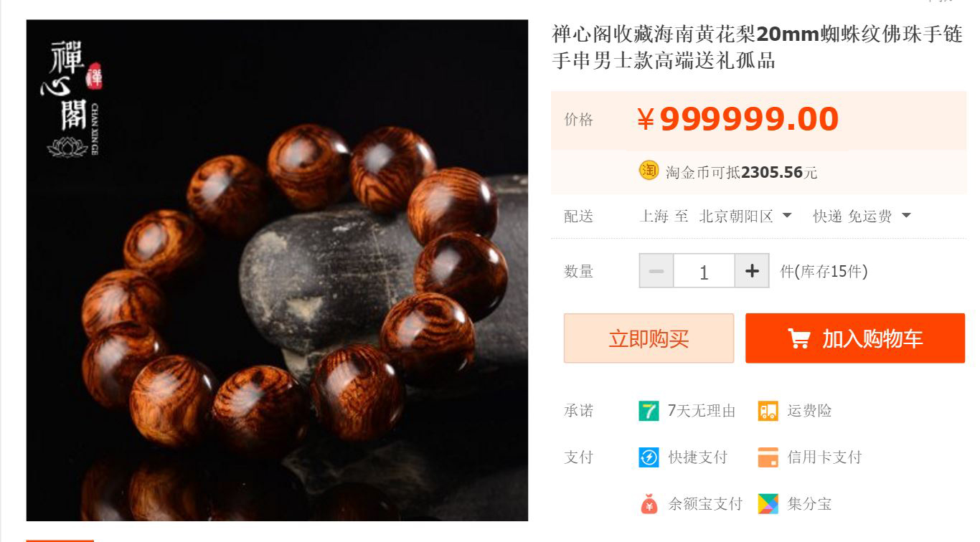This screenshot has width=980, height=542.
Task: Click the 立即购买 buy now button
Action: (649, 338)
